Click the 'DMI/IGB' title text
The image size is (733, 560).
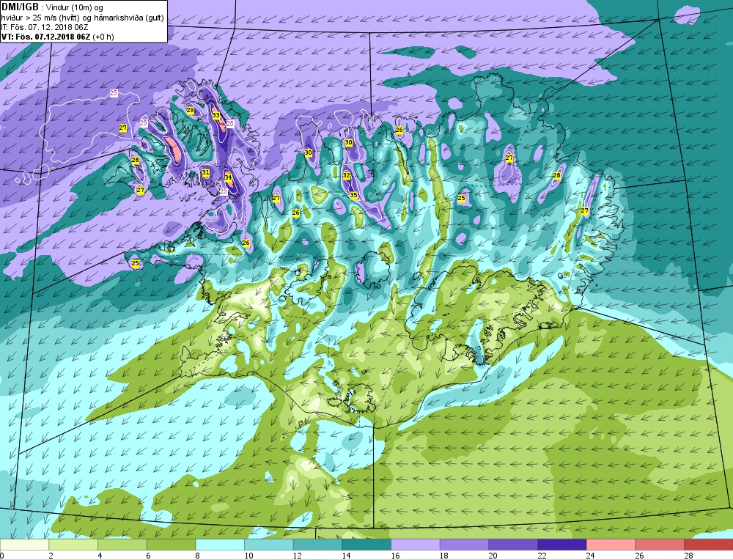click(x=20, y=7)
